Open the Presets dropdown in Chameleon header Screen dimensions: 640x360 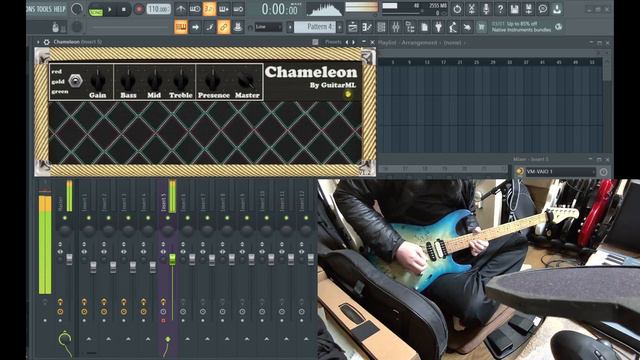pos(333,42)
